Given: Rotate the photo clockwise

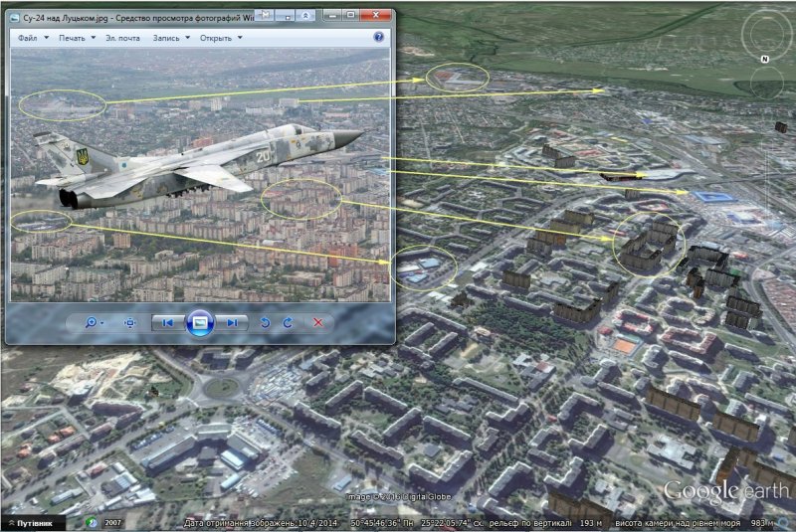Looking at the screenshot, I should click(288, 322).
